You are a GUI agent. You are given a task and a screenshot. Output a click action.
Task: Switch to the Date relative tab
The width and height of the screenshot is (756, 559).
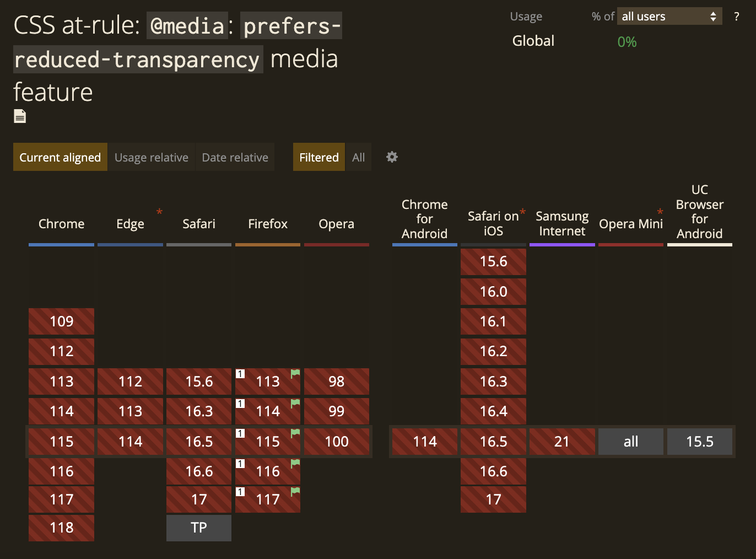[235, 157]
